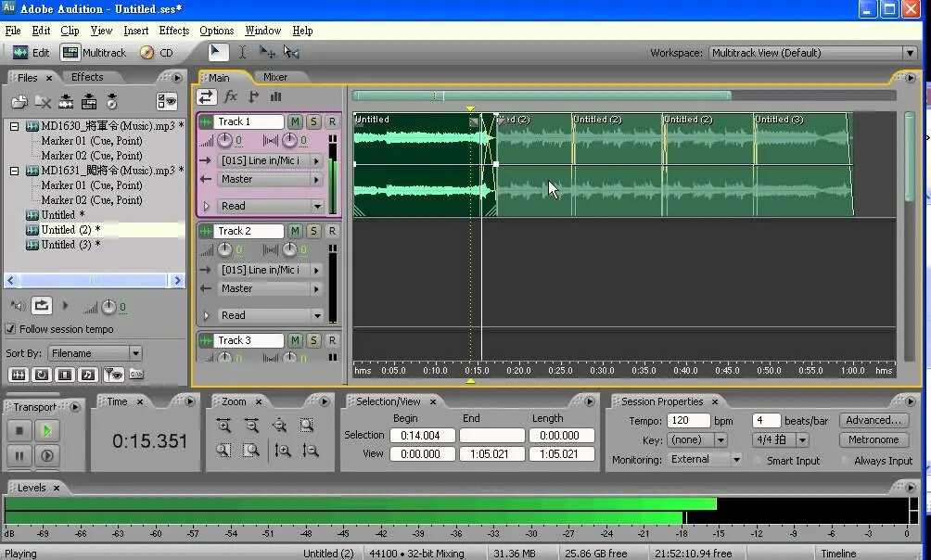Open the Clip menu
931x560 pixels.
(x=70, y=31)
